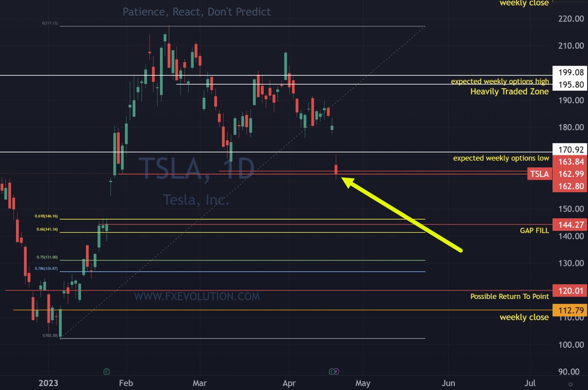
Task: Select the 0.618(146.16) Fibonacci level label
Action: click(x=46, y=216)
